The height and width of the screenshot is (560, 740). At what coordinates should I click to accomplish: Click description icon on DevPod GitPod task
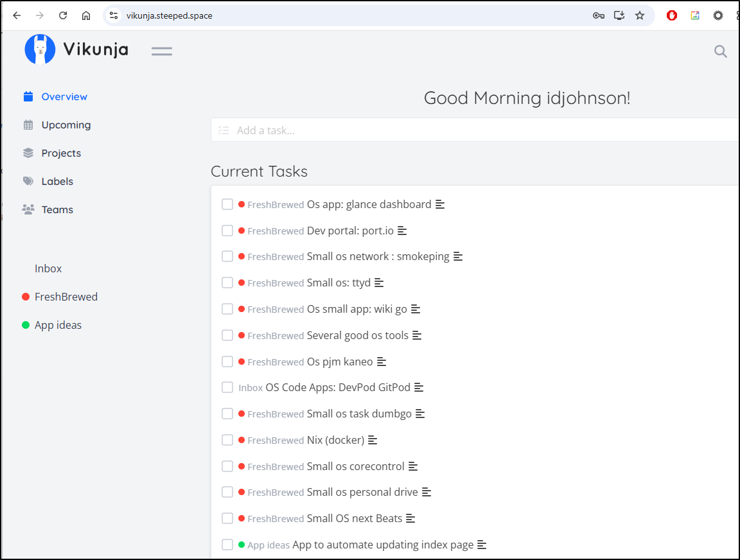click(x=419, y=387)
